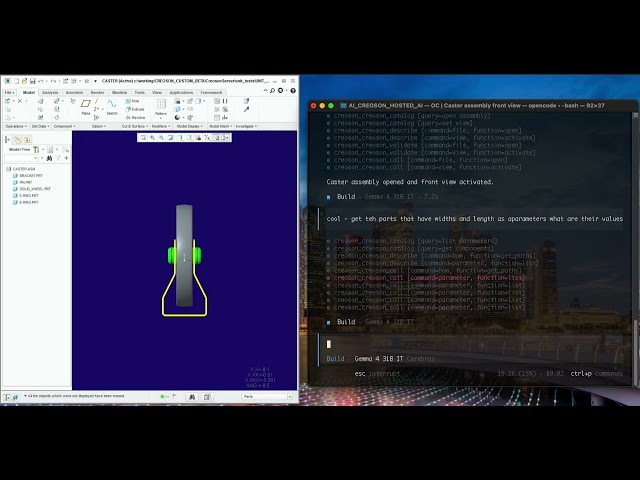Select the Plane datum tool

click(x=86, y=107)
